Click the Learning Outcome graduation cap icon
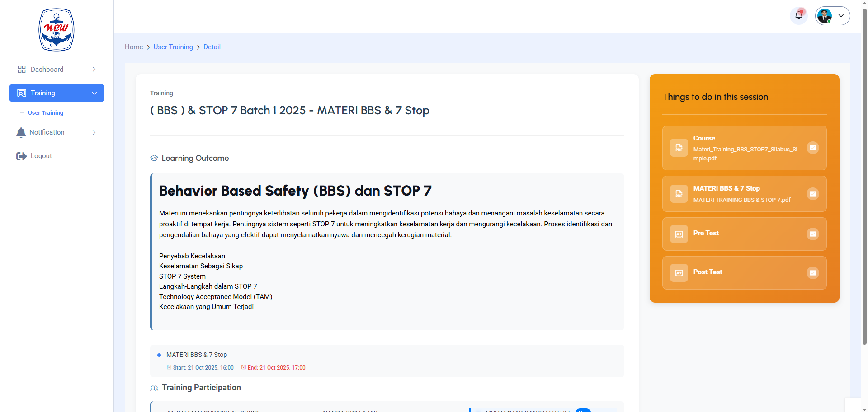The height and width of the screenshot is (412, 868). 154,158
